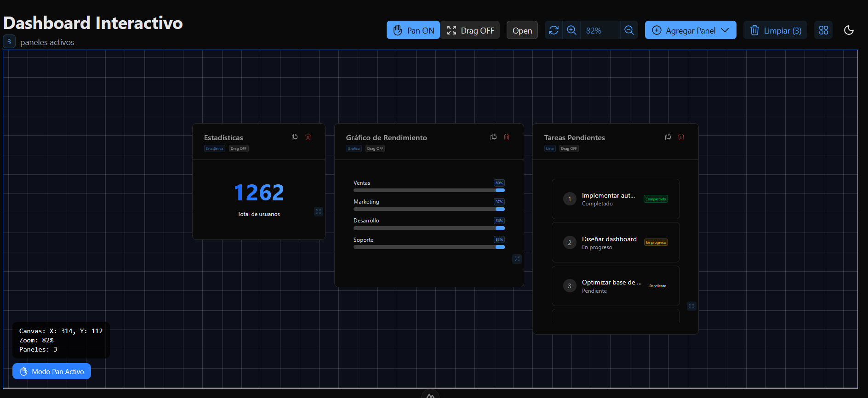868x398 pixels.
Task: Click the 3 active panels count badge
Action: 9,41
